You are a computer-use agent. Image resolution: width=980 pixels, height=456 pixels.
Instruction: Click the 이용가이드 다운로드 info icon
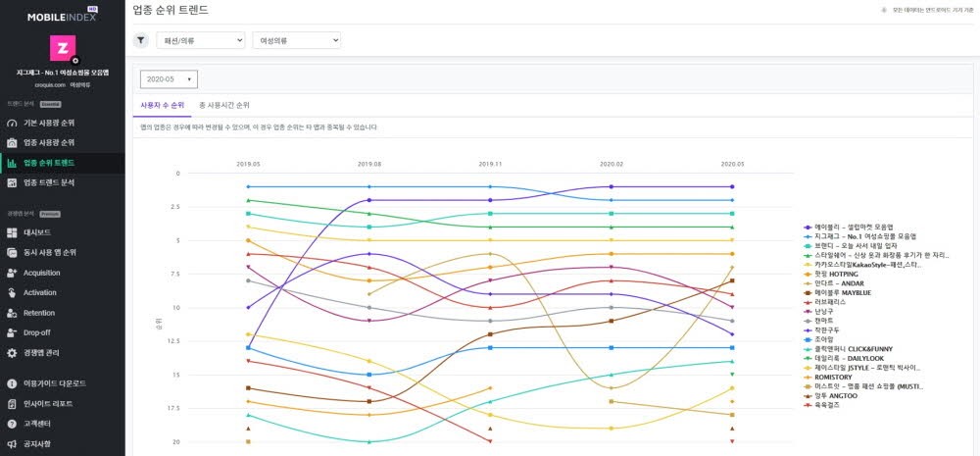point(11,383)
